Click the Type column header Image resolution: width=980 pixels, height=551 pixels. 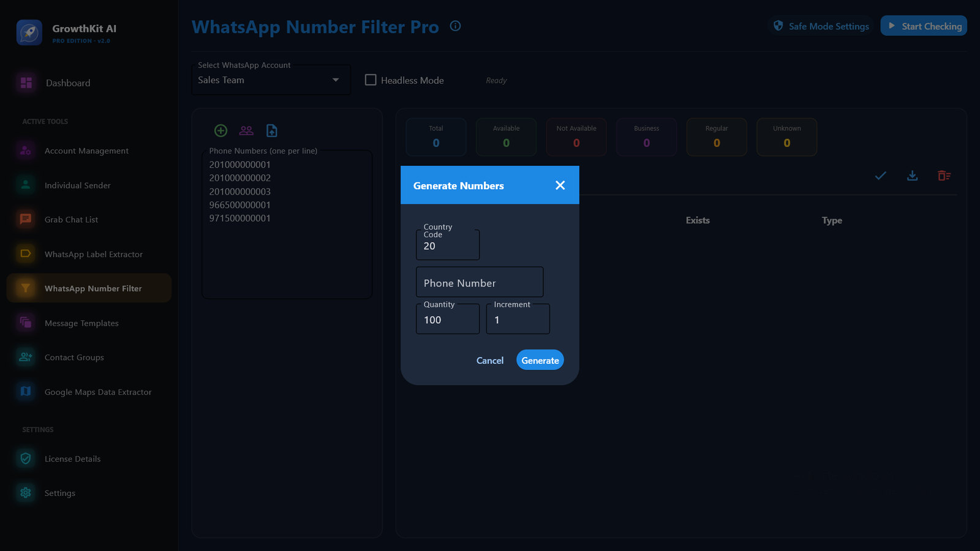click(x=832, y=220)
